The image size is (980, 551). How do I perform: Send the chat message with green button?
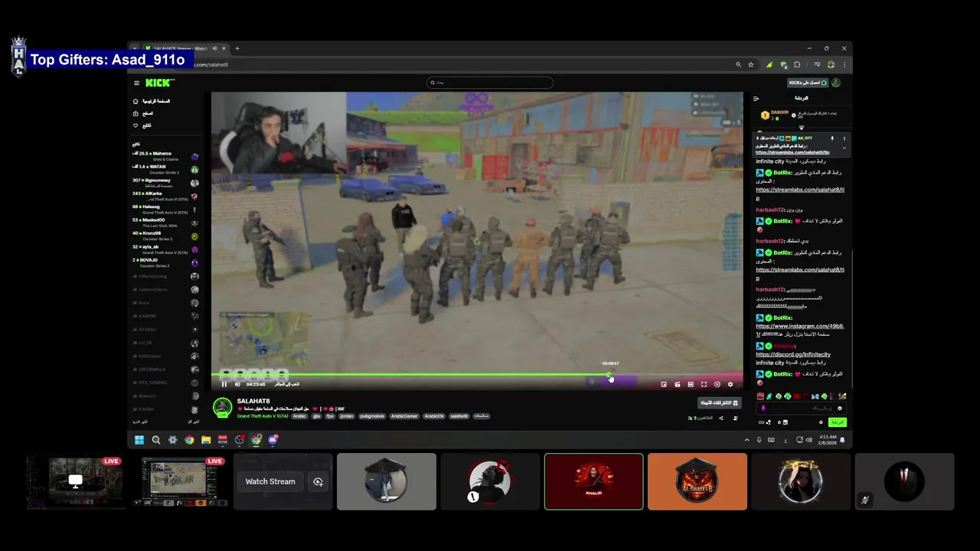point(838,422)
